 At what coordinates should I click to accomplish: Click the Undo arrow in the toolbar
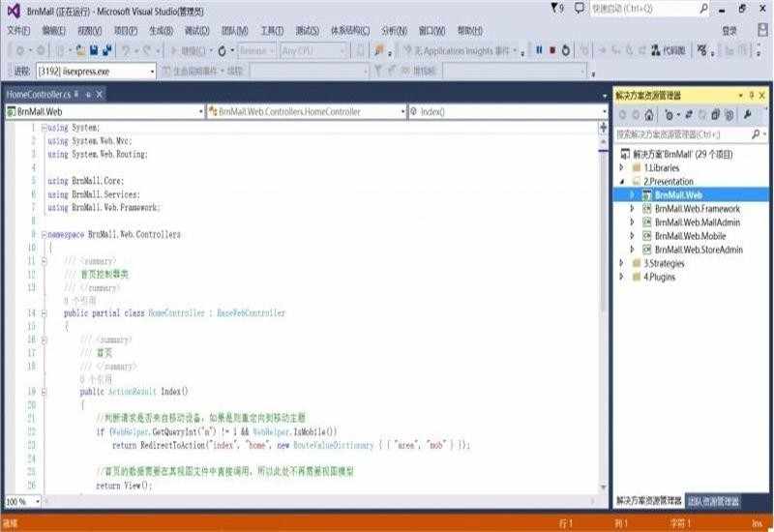126,50
